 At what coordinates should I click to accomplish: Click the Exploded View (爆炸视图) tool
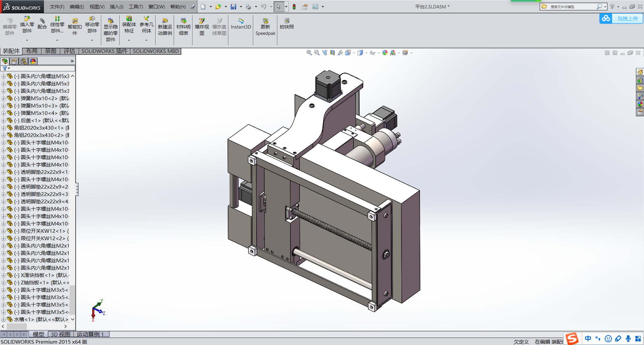coord(202,27)
